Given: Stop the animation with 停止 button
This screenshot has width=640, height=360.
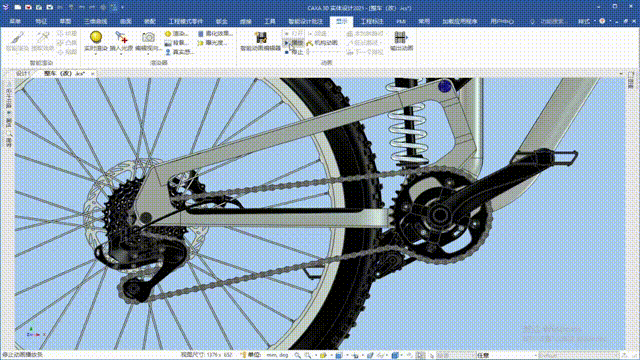Looking at the screenshot, I should (x=293, y=52).
